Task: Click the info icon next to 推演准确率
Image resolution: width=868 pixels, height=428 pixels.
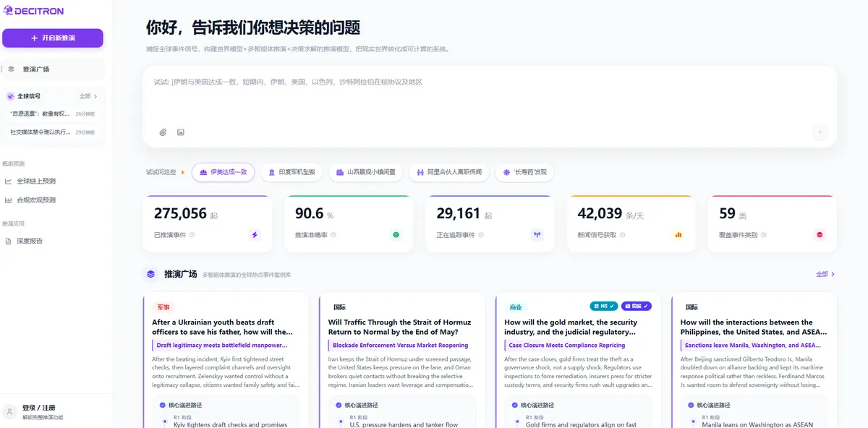Action: [x=333, y=235]
